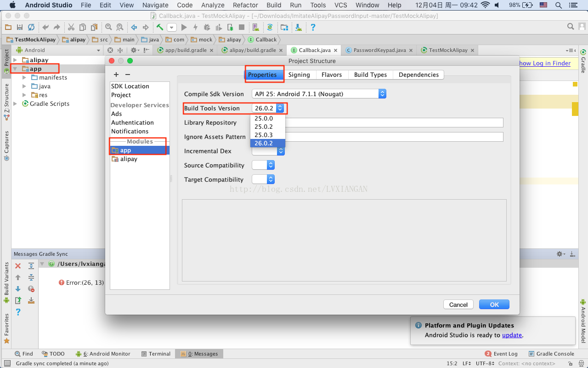Click Collapse All in Messages panel

pyautogui.click(x=31, y=277)
